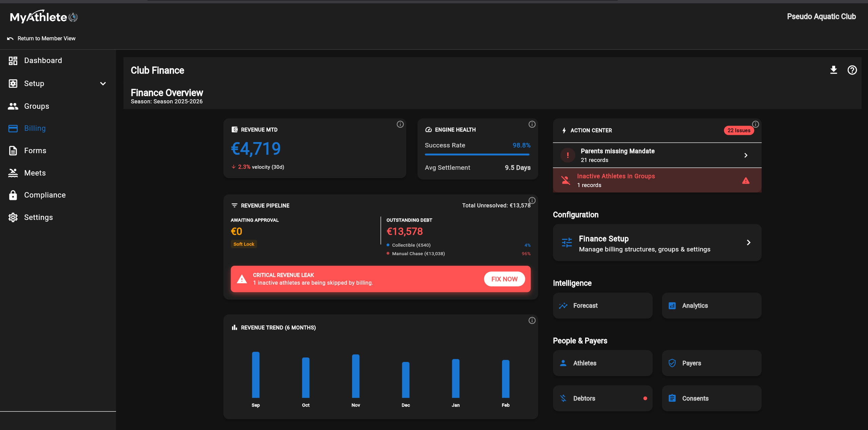The width and height of the screenshot is (868, 430).
Task: Open Finance Setup using its chevron
Action: point(749,243)
